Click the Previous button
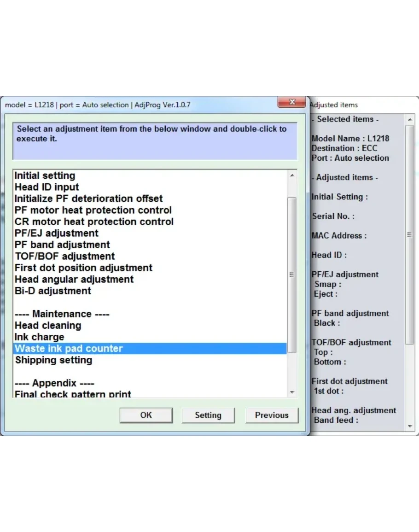This screenshot has width=419, height=532. (271, 415)
